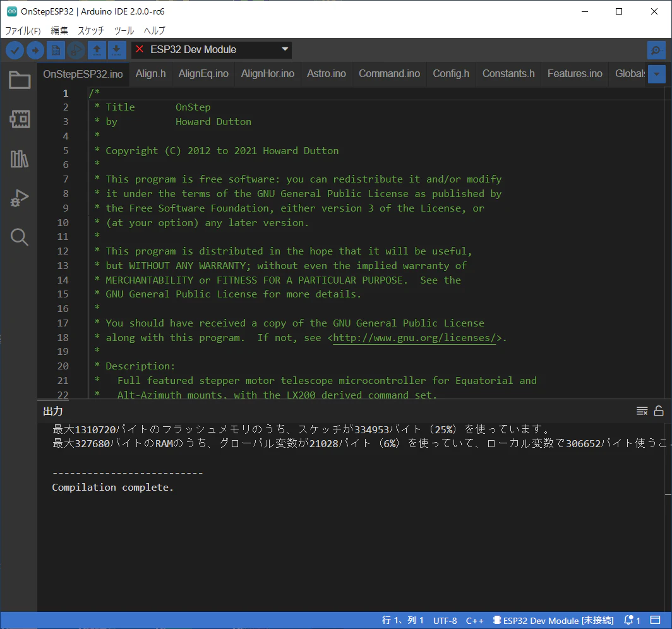
Task: Switch to the AlignEq.ino tab
Action: (x=203, y=74)
